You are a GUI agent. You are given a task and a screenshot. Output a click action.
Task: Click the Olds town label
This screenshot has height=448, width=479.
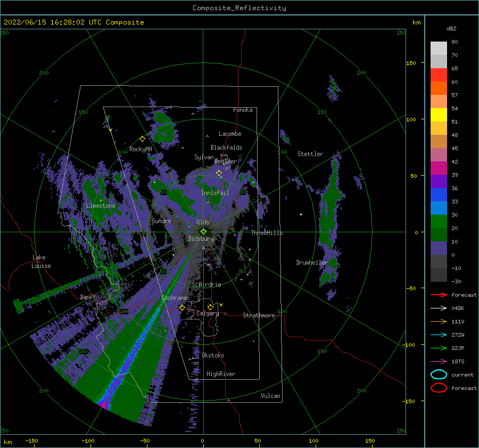click(203, 222)
